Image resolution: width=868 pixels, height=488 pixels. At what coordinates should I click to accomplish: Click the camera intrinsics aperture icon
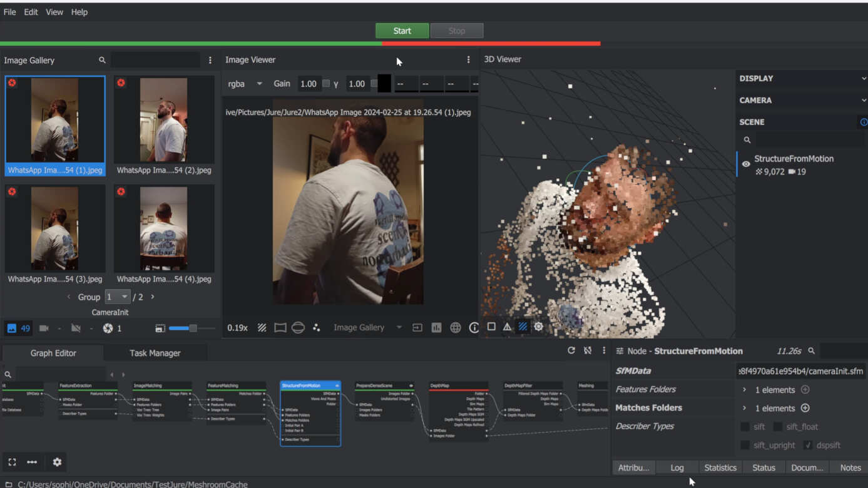108,328
